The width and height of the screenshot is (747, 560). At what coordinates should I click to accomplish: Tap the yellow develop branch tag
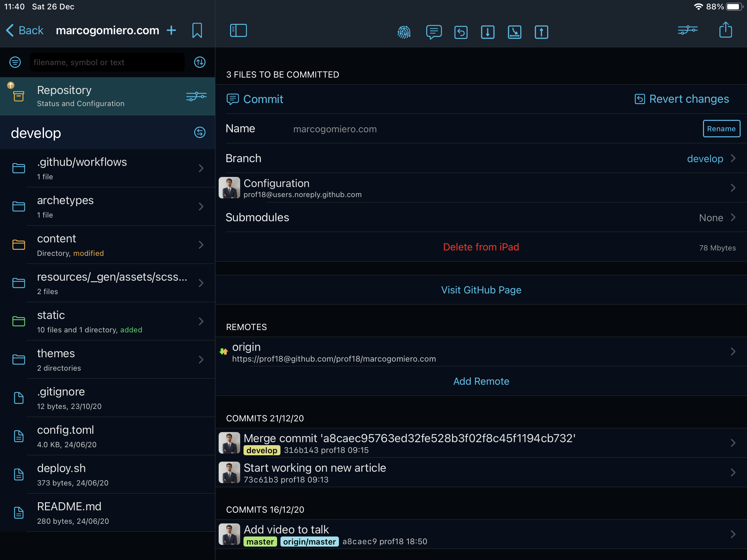pos(262,450)
